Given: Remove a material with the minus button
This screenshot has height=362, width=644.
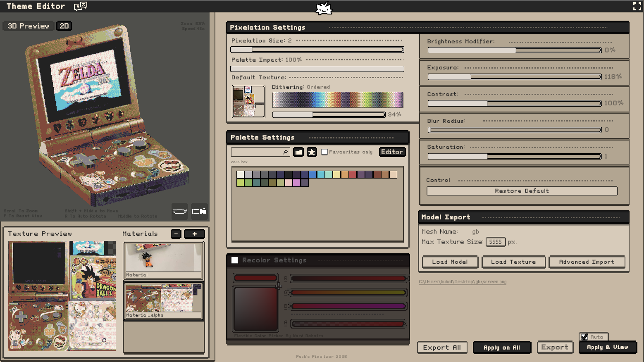Looking at the screenshot, I should [x=176, y=234].
